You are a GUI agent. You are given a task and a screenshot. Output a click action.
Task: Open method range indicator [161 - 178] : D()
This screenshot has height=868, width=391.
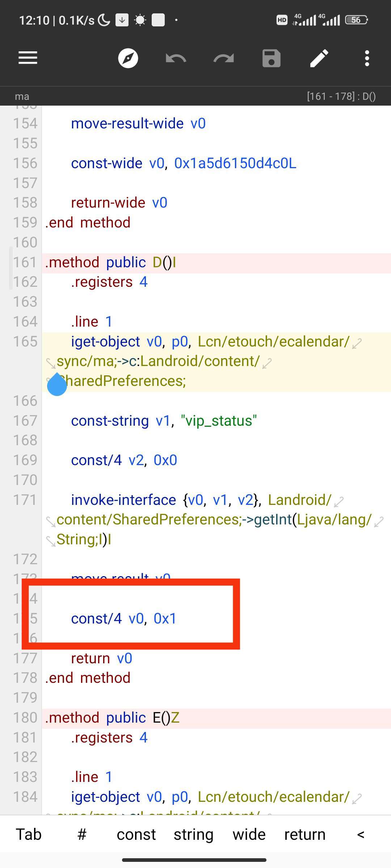341,96
